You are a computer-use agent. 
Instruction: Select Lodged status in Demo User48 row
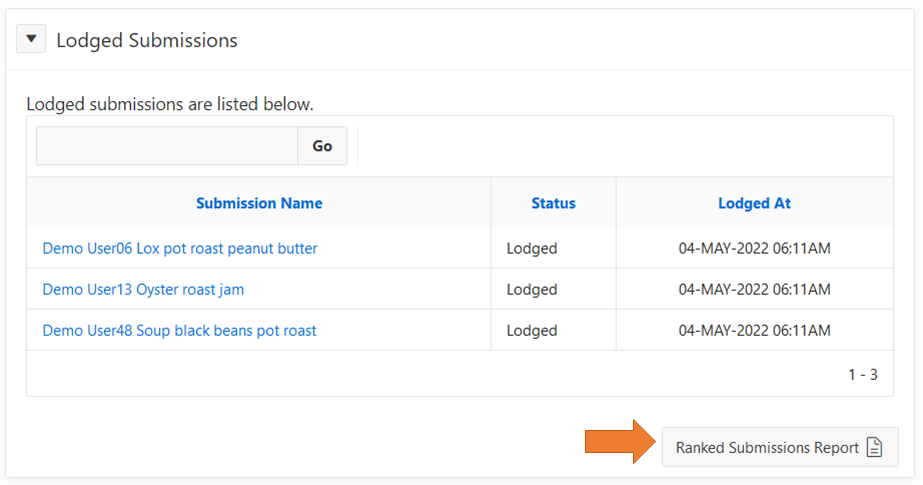coord(532,330)
